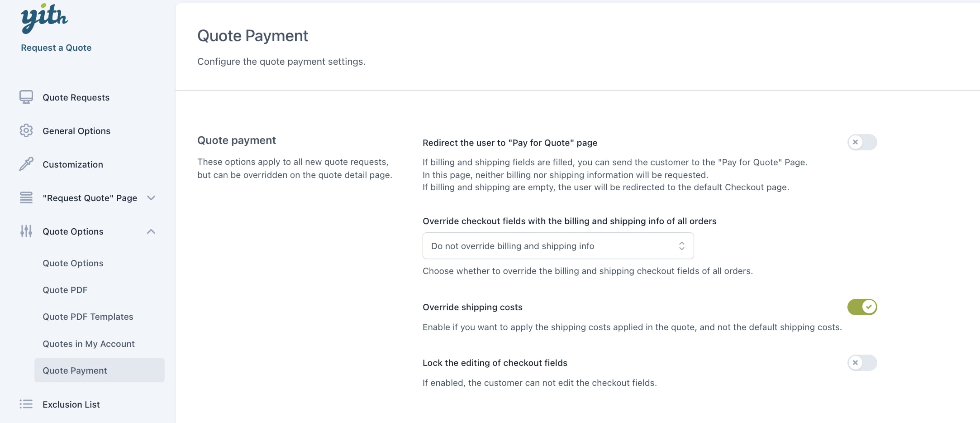The width and height of the screenshot is (980, 423).
Task: Open Quote PDF submenu item
Action: 65,290
